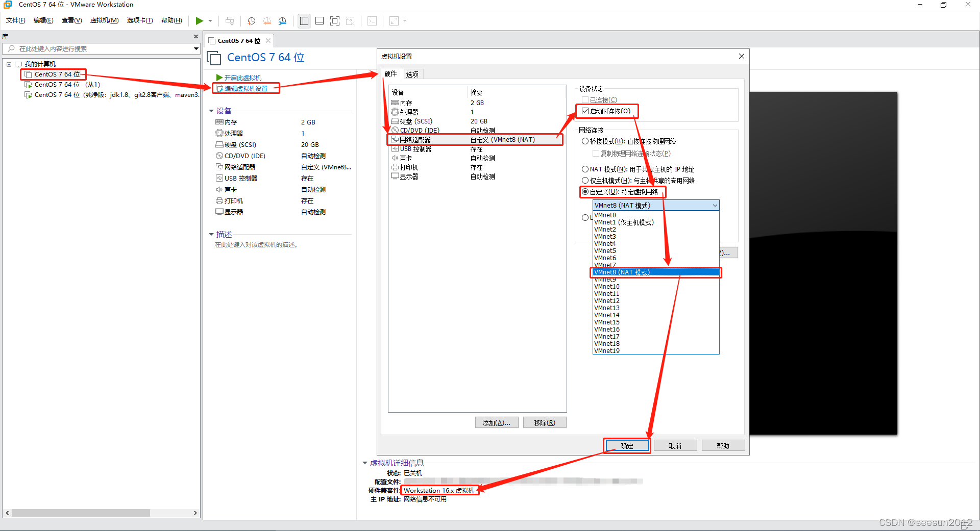Click 确定 button in settings dialog

coord(627,446)
